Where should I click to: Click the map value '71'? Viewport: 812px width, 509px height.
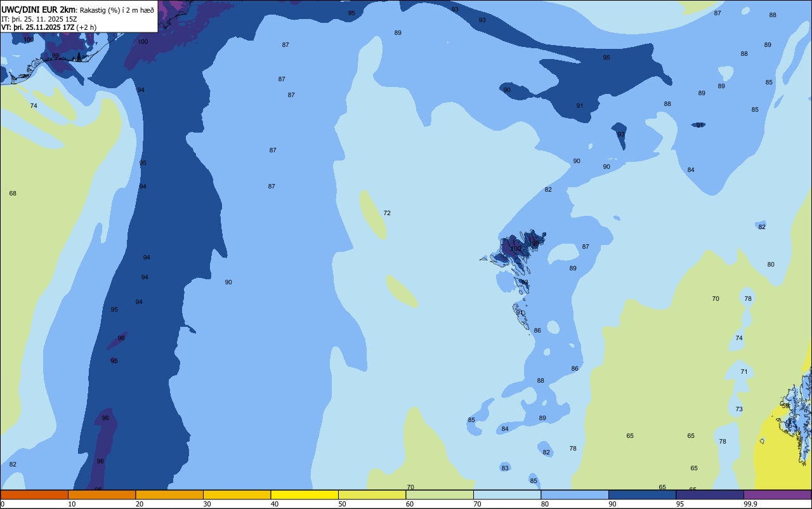[x=744, y=372]
